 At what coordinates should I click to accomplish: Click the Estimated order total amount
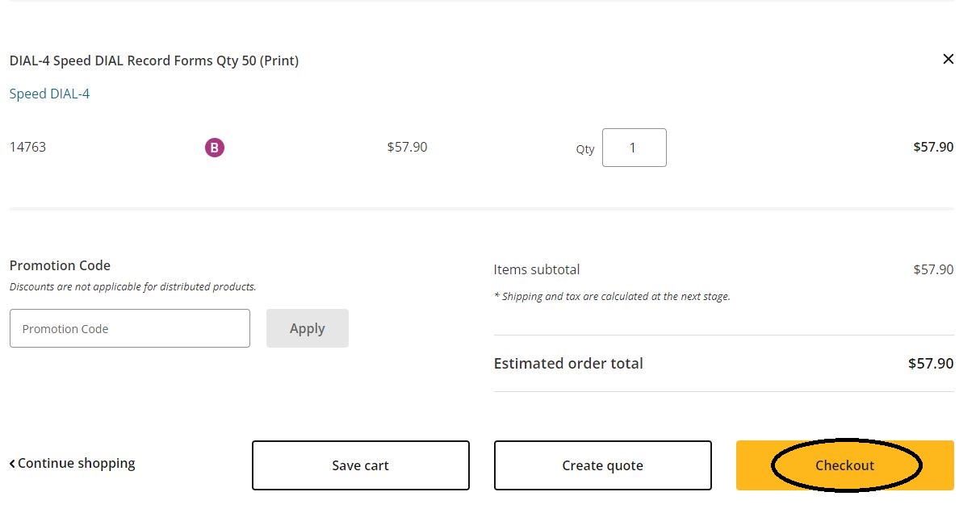(930, 363)
